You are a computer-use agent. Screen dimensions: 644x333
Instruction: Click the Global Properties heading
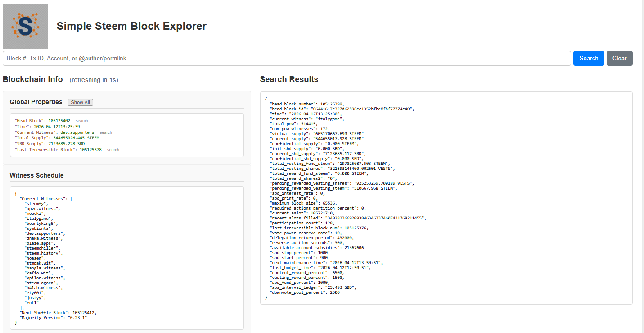point(36,102)
